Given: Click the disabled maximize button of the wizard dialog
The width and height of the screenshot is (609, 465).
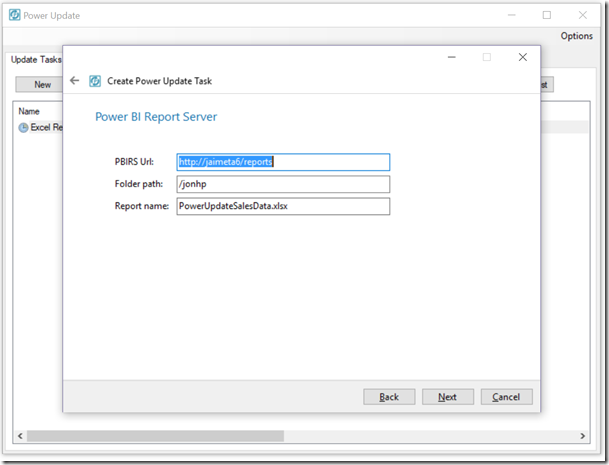Looking at the screenshot, I should (487, 57).
